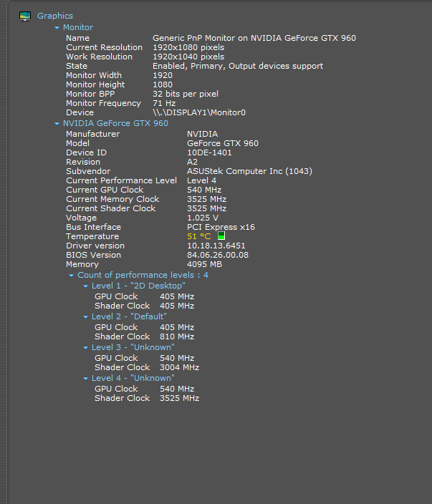This screenshot has width=432, height=504.
Task: Click the monitor Name label
Action: (78, 38)
